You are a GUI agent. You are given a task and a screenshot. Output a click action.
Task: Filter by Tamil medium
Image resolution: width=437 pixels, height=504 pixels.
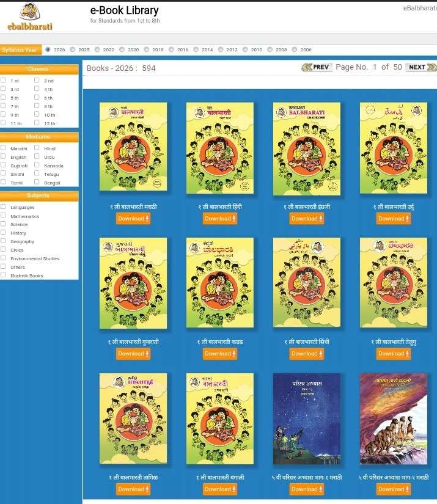pyautogui.click(x=3, y=182)
